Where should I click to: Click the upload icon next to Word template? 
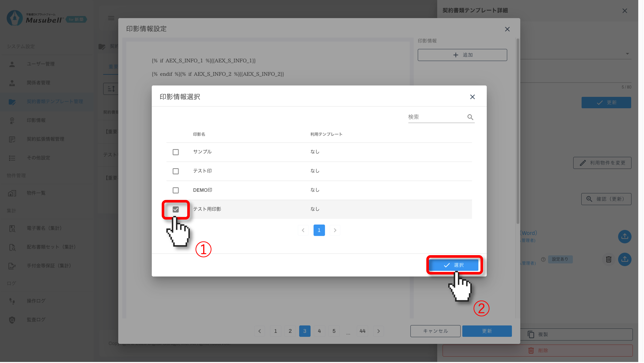point(624,236)
